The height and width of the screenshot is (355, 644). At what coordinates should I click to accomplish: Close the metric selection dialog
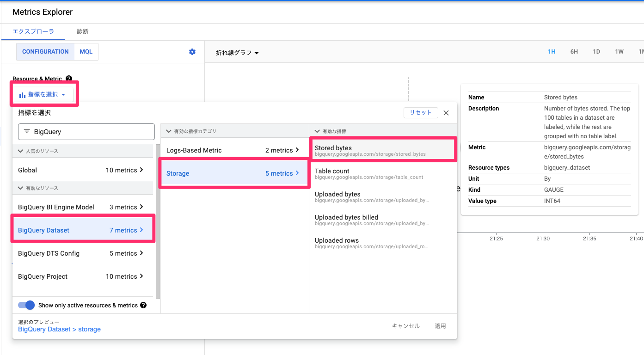coord(446,113)
